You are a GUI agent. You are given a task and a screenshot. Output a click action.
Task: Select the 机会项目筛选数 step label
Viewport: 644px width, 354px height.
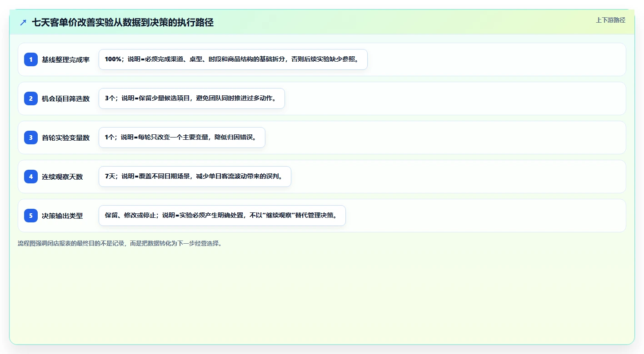point(65,98)
